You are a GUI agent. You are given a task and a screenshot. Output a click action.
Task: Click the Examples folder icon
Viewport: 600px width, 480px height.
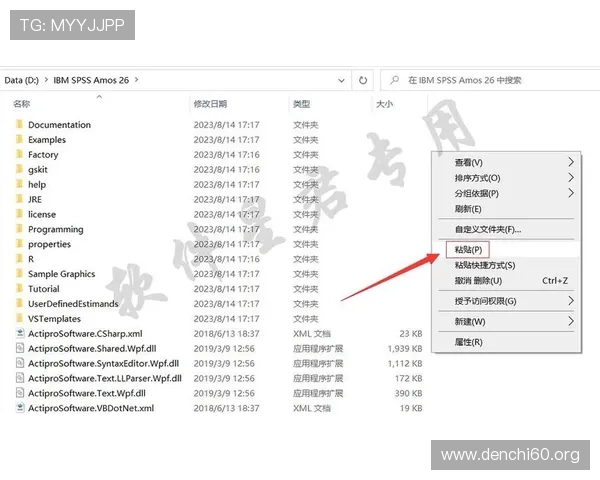pos(19,139)
